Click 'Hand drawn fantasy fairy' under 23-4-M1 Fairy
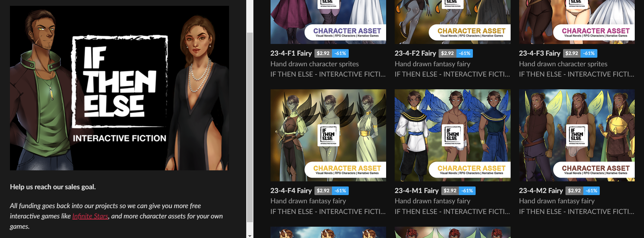This screenshot has height=238, width=644. coord(432,201)
